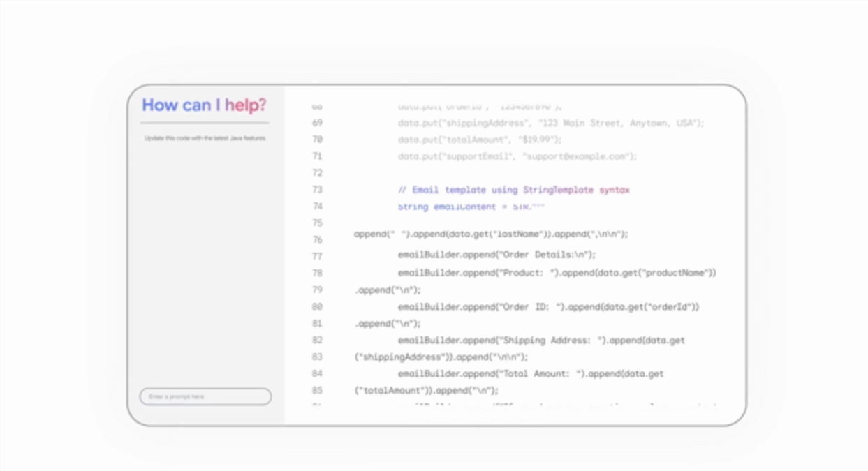Click the 'Total Amount: ' append code line

pyautogui.click(x=531, y=373)
